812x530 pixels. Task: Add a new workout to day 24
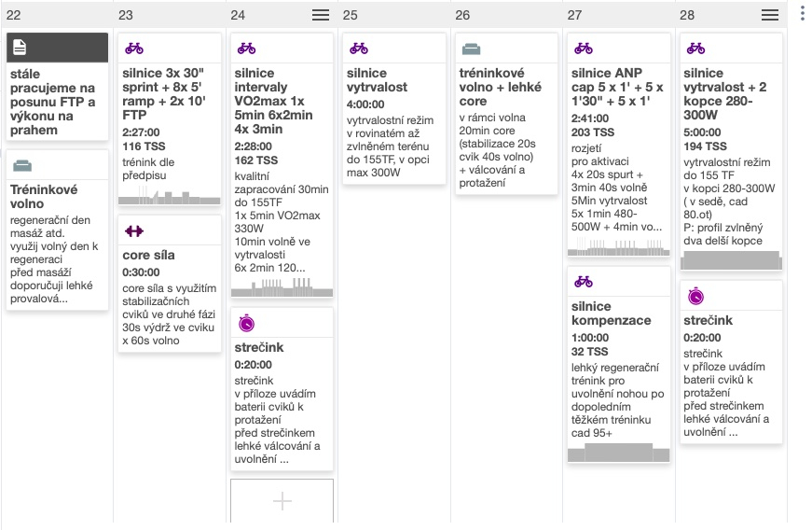coord(282,500)
